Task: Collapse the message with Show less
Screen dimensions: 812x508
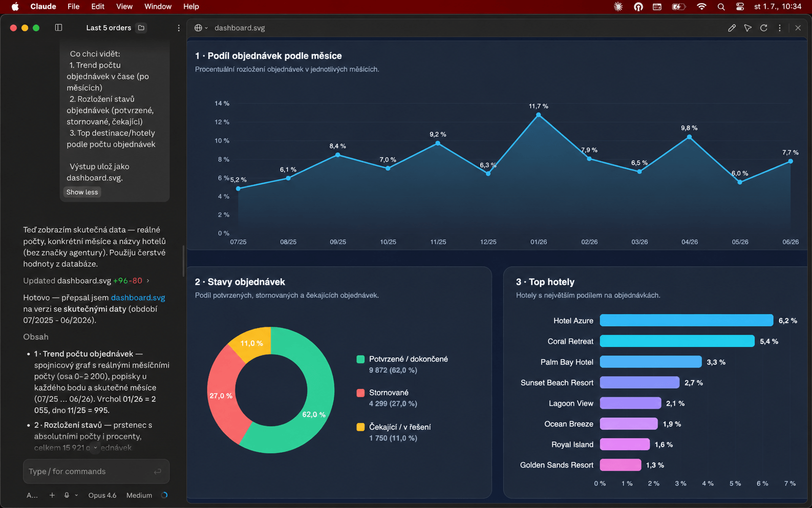Action: pos(82,192)
